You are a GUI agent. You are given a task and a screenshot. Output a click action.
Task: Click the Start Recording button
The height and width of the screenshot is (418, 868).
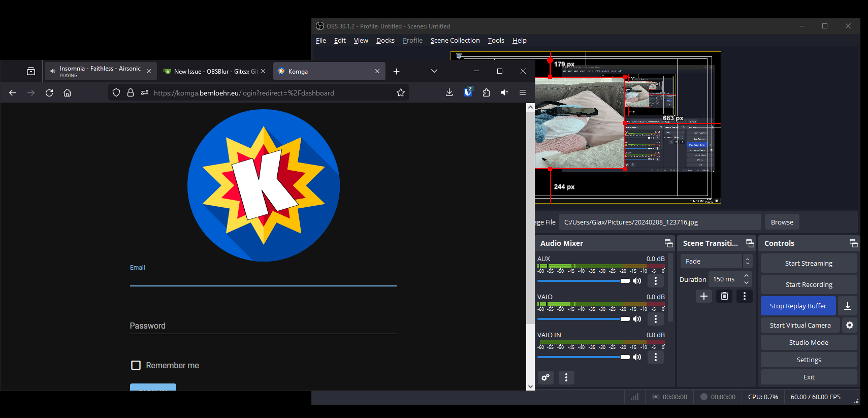pyautogui.click(x=809, y=284)
